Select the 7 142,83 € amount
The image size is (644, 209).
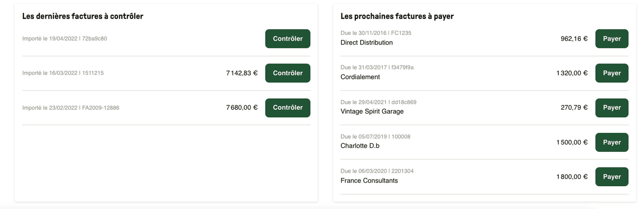[242, 73]
